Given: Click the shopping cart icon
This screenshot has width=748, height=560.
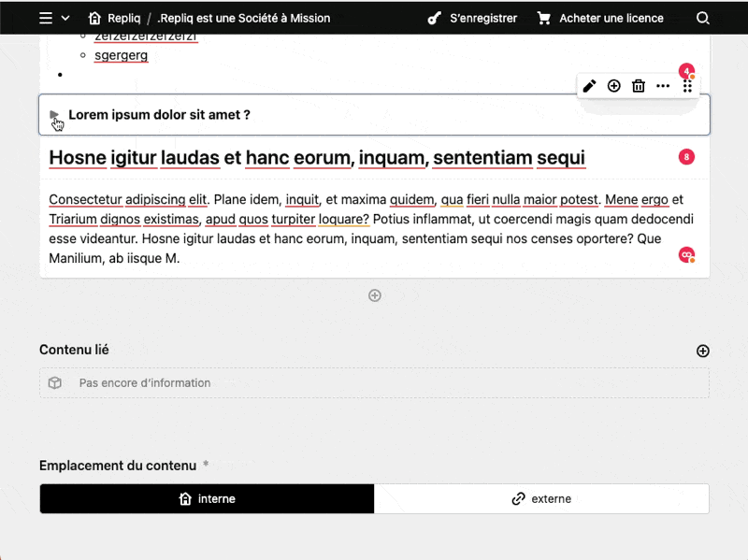Looking at the screenshot, I should coord(544,18).
